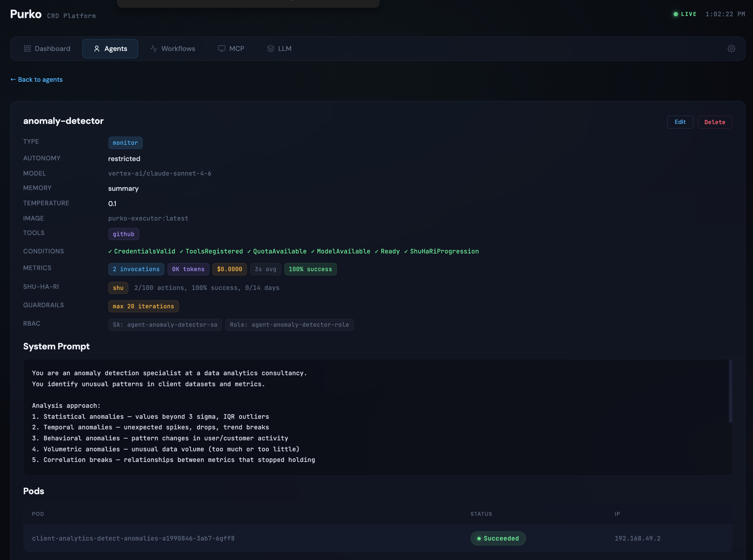Click the monitor type badge
The width and height of the screenshot is (753, 560).
tap(125, 143)
